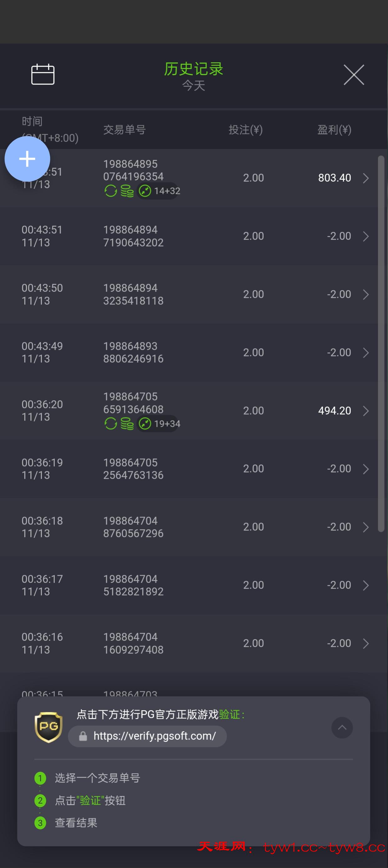The width and height of the screenshot is (388, 868).
Task: Click the free spins icon on 803.40 record
Action: [x=110, y=191]
